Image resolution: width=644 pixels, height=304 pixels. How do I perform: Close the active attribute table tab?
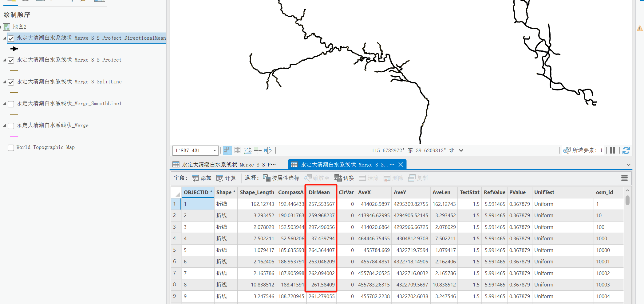tap(401, 165)
